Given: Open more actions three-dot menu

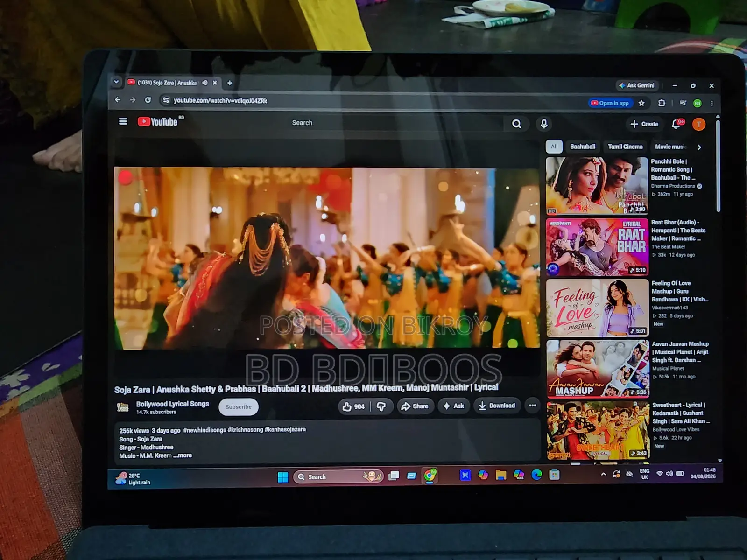Looking at the screenshot, I should click(x=532, y=406).
